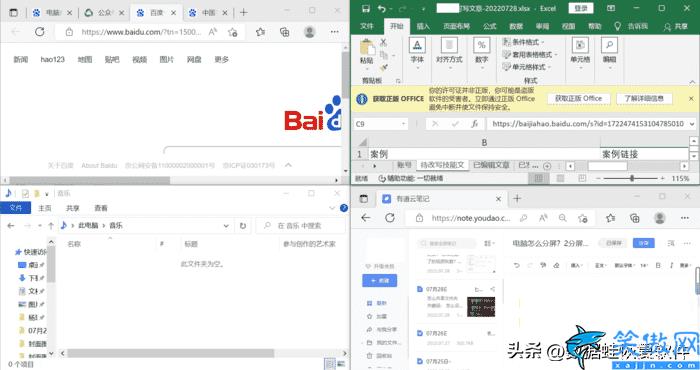Open 单元格样式 cell styles dropdown
Viewport: 700px width, 370px height.
coord(526,67)
